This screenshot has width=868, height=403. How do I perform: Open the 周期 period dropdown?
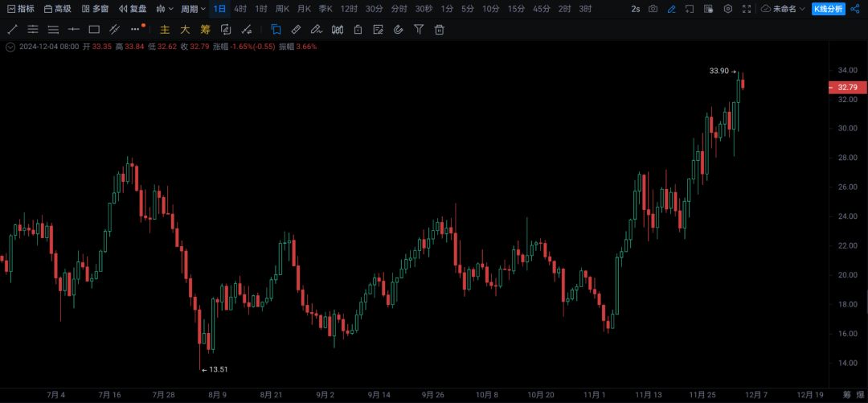point(193,9)
